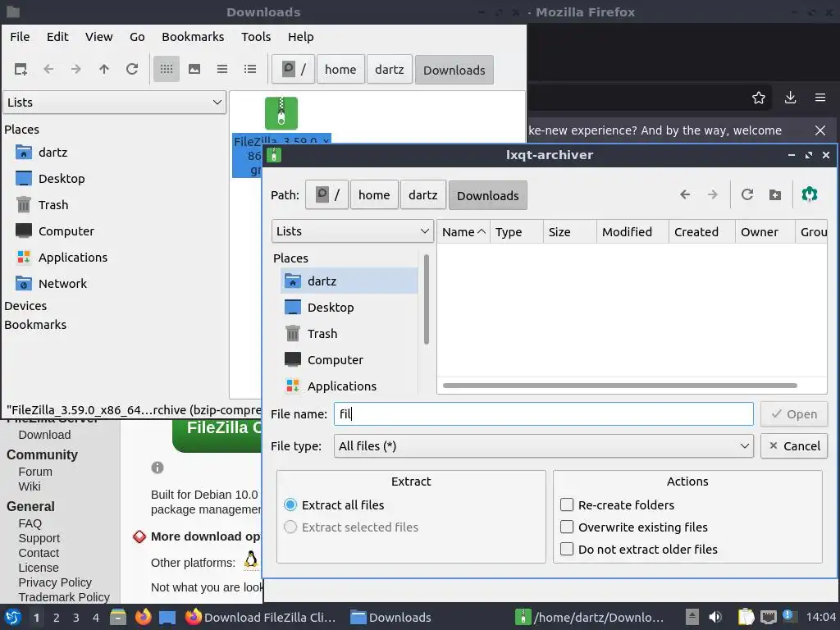Click Downloads path button in archiver dialog
The image size is (840, 630).
pyautogui.click(x=487, y=195)
